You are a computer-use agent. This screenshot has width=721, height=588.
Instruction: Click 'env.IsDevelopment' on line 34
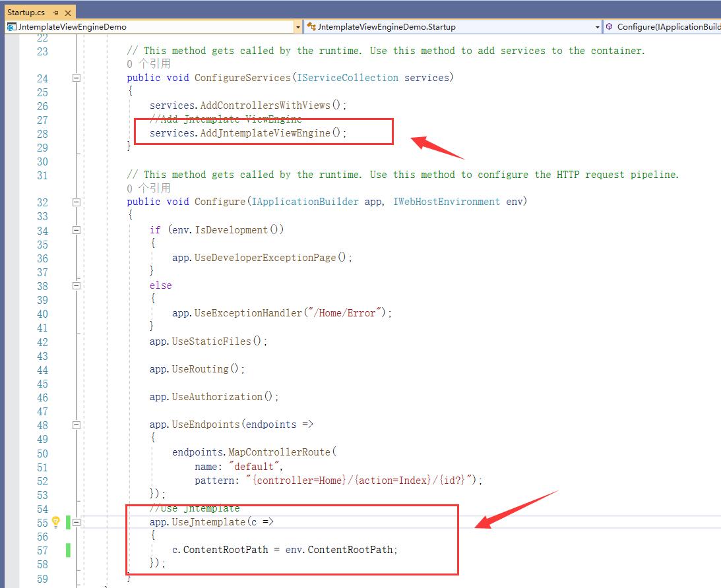tap(220, 229)
